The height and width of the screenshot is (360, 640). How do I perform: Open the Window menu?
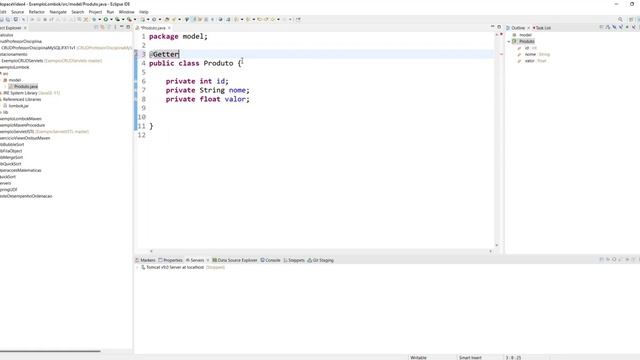(x=126, y=12)
